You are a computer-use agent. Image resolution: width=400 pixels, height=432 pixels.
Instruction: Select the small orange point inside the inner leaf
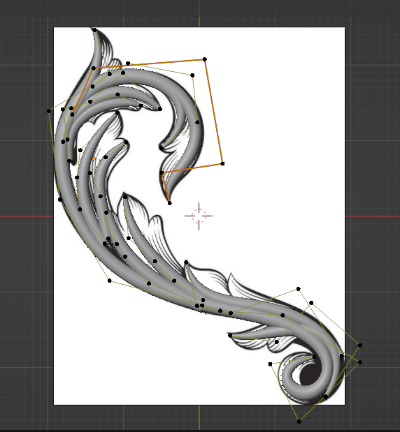pos(94,159)
